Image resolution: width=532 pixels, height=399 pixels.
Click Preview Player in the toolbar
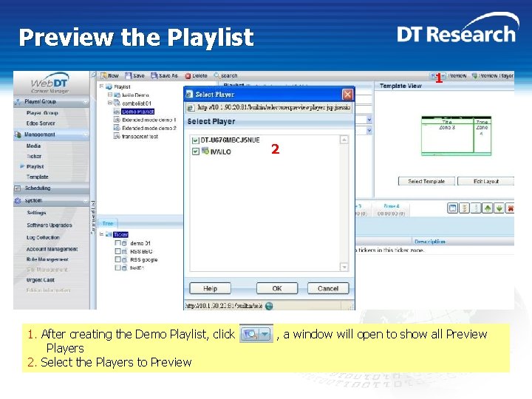point(492,75)
